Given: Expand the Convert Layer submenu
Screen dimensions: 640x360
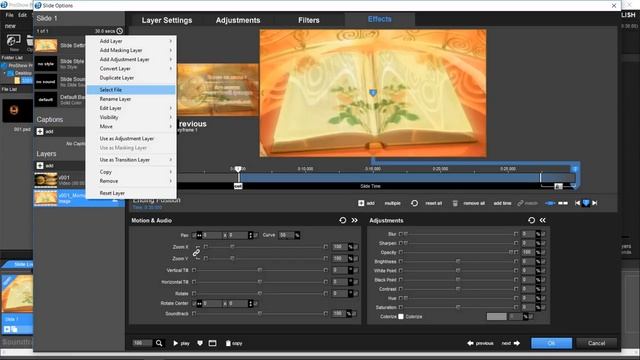Looking at the screenshot, I should coord(131,69).
